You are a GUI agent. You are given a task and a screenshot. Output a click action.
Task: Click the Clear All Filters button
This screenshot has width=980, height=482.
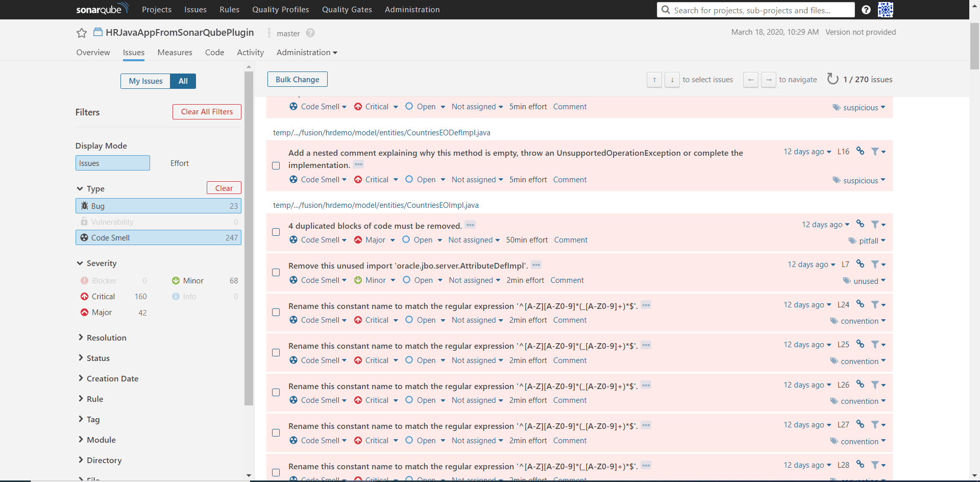207,112
